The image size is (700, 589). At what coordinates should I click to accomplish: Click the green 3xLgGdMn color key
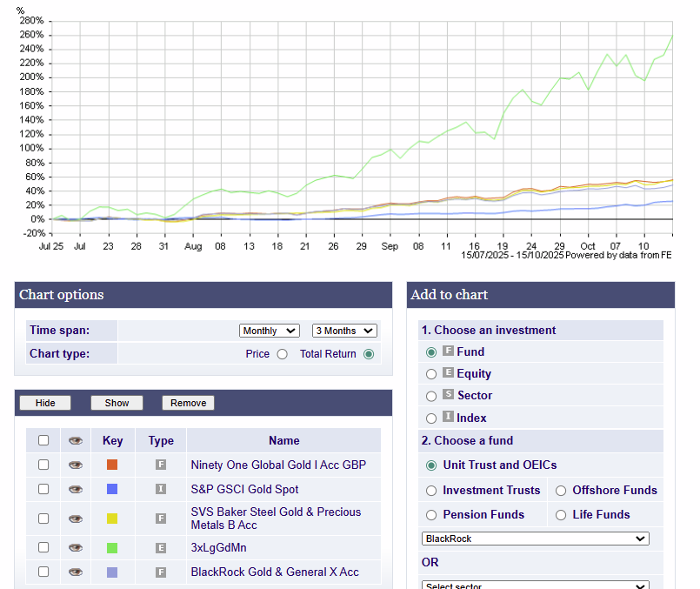[112, 548]
